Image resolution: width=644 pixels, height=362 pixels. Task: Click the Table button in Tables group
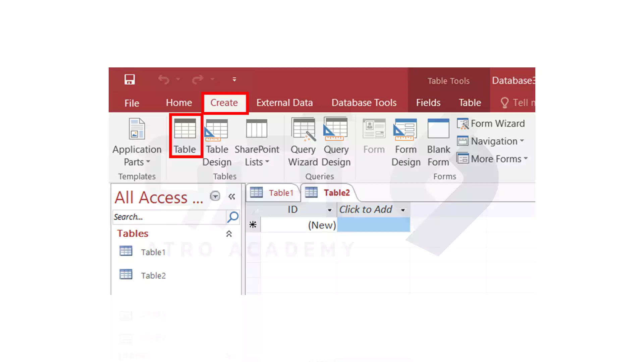point(185,136)
